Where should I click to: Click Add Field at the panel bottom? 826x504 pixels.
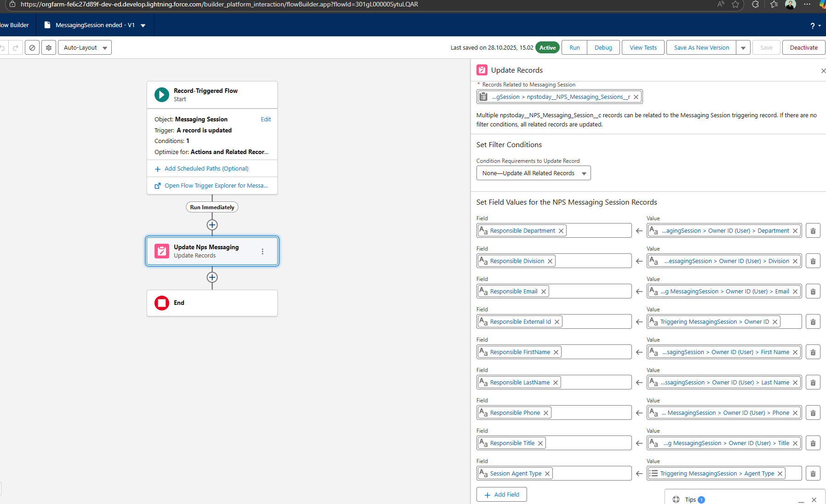[501, 494]
